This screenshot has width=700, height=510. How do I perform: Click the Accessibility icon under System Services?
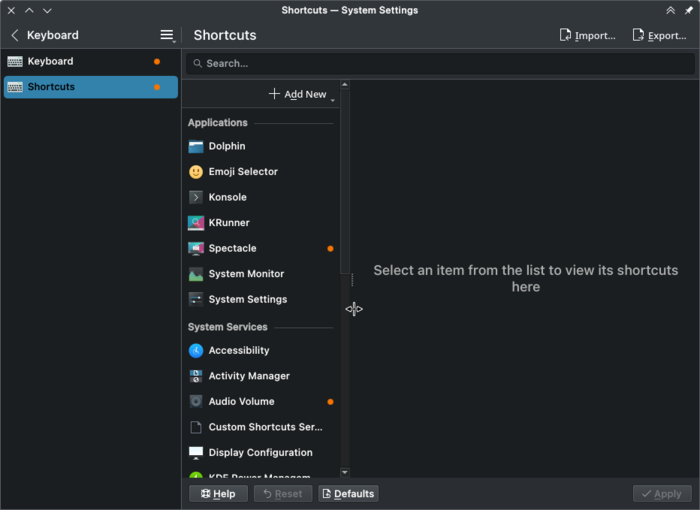(196, 350)
